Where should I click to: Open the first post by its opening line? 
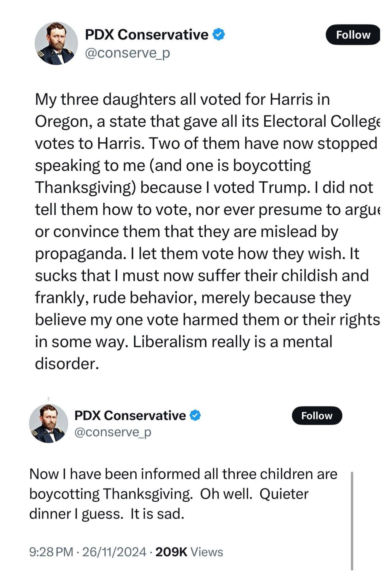(x=182, y=100)
